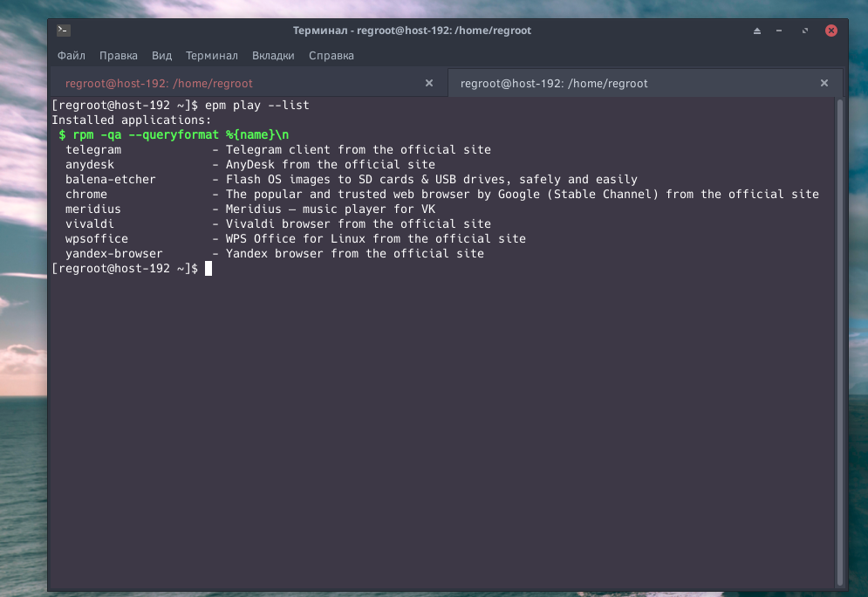This screenshot has width=868, height=597.
Task: Click the keep-above arrow icon in title bar
Action: tap(756, 31)
